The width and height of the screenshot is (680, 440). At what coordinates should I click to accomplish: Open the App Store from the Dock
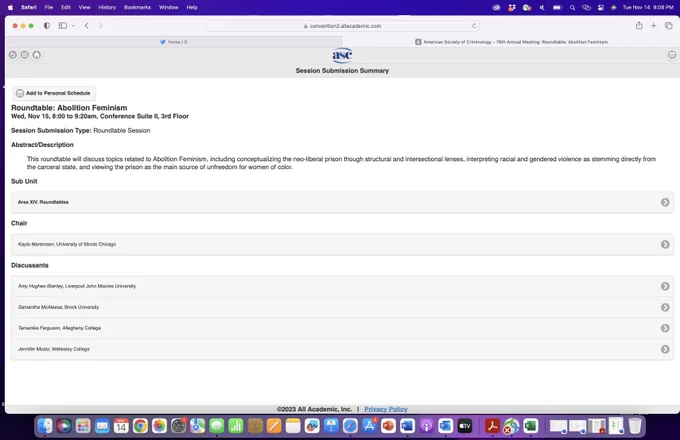point(369,426)
